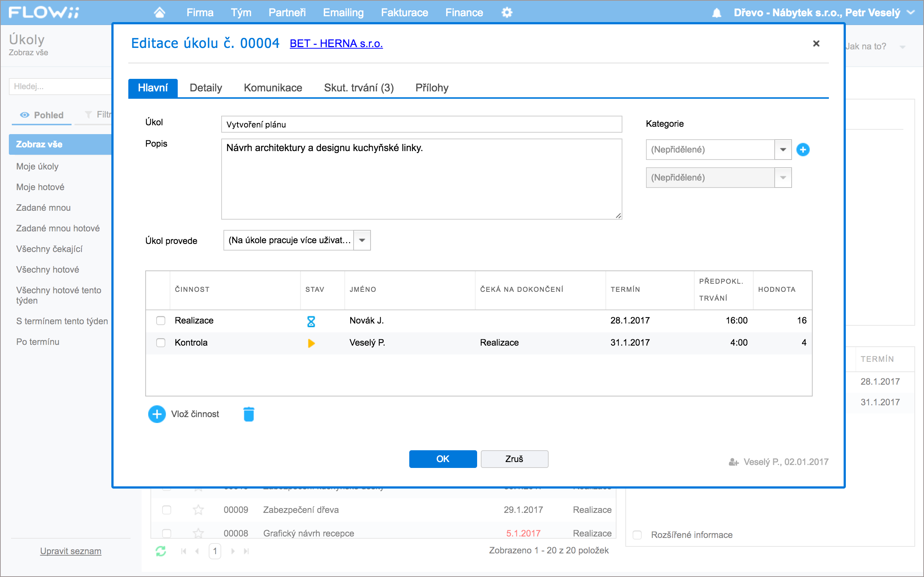
Task: Open the Emailing menu
Action: [343, 13]
